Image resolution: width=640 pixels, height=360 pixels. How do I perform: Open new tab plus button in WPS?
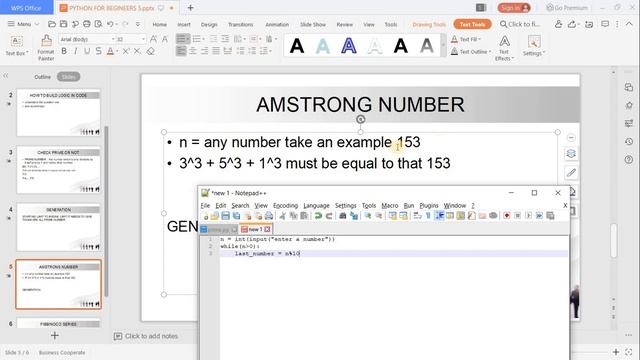pos(191,8)
